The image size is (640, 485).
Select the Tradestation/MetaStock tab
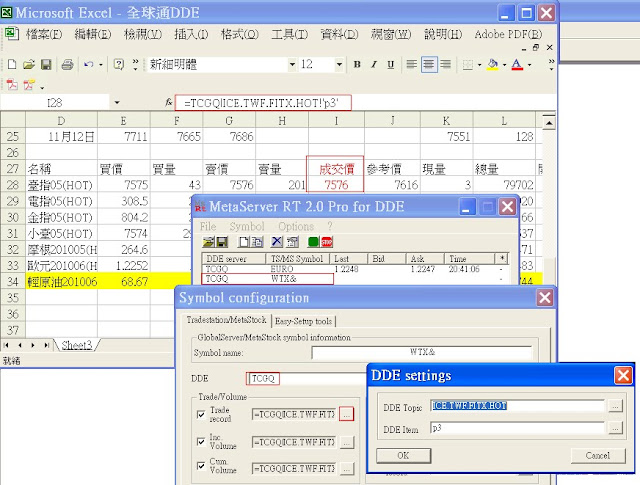point(227,320)
